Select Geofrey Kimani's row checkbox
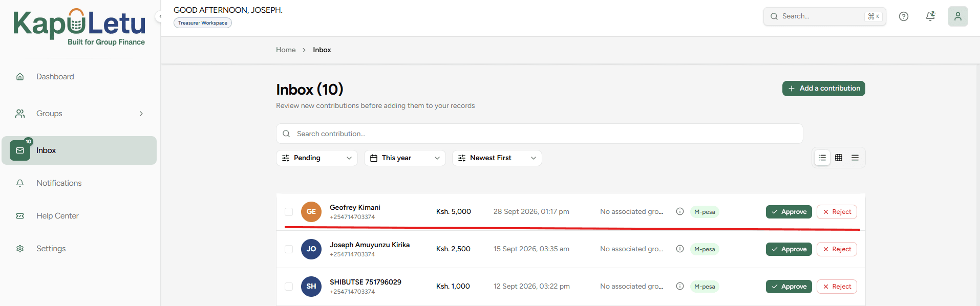This screenshot has width=980, height=306. 289,212
